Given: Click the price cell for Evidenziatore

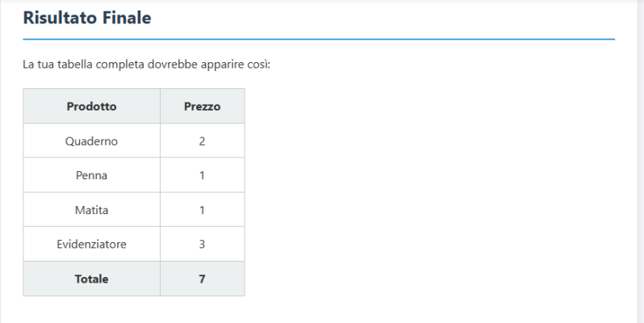Looking at the screenshot, I should (x=202, y=244).
